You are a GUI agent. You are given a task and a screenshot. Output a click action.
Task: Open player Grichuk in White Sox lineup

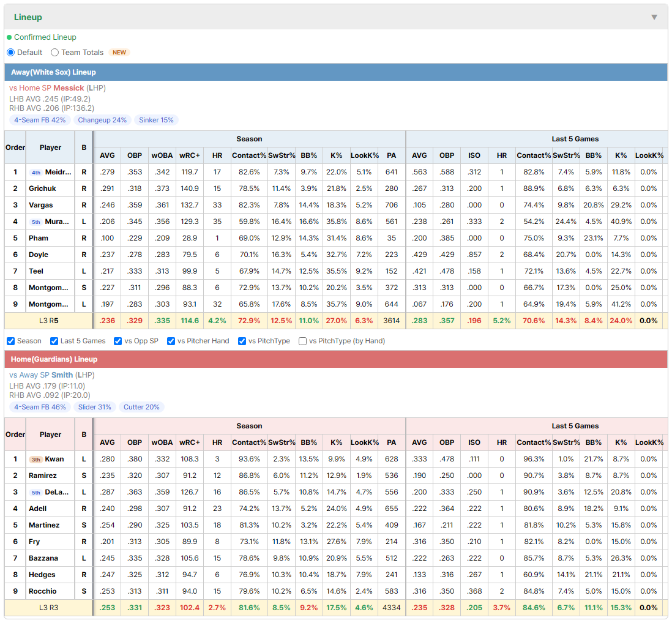point(42,188)
